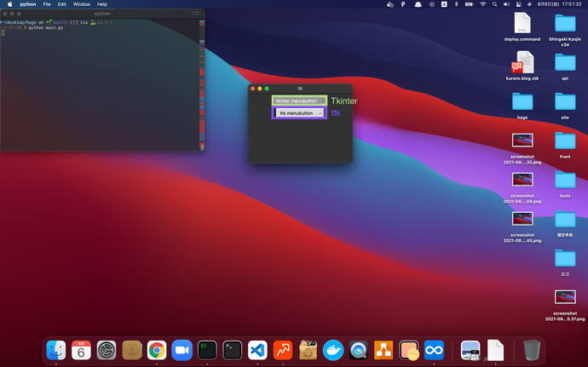
Task: Launch Visual Studio Code from the Dock
Action: 257,350
